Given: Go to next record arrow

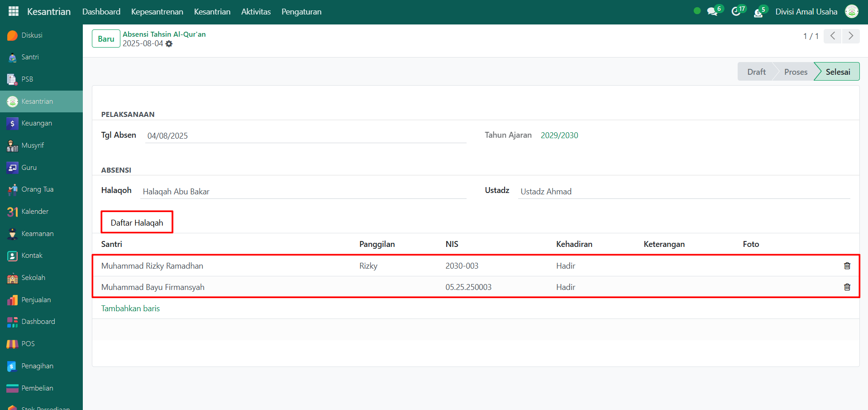Looking at the screenshot, I should coord(850,36).
